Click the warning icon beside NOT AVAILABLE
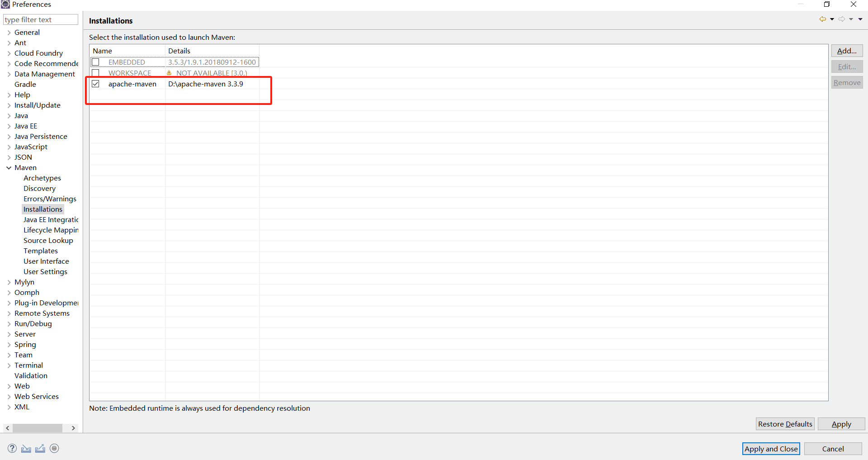 [x=169, y=73]
